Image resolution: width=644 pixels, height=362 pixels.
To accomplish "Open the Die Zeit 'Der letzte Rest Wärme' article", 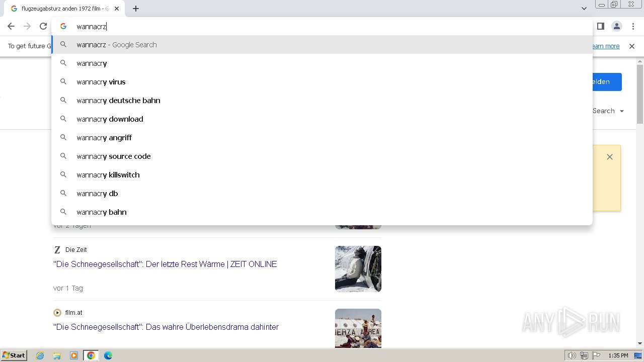I will (x=165, y=264).
